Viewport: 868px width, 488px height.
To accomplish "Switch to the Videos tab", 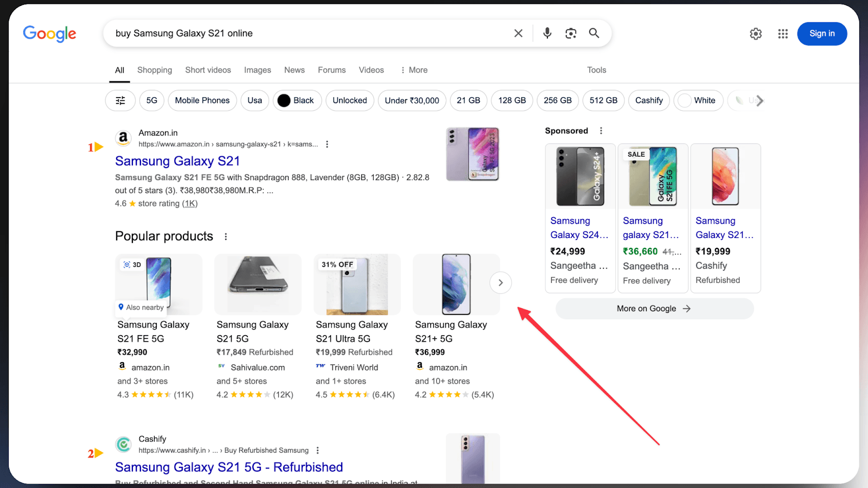I will [372, 70].
